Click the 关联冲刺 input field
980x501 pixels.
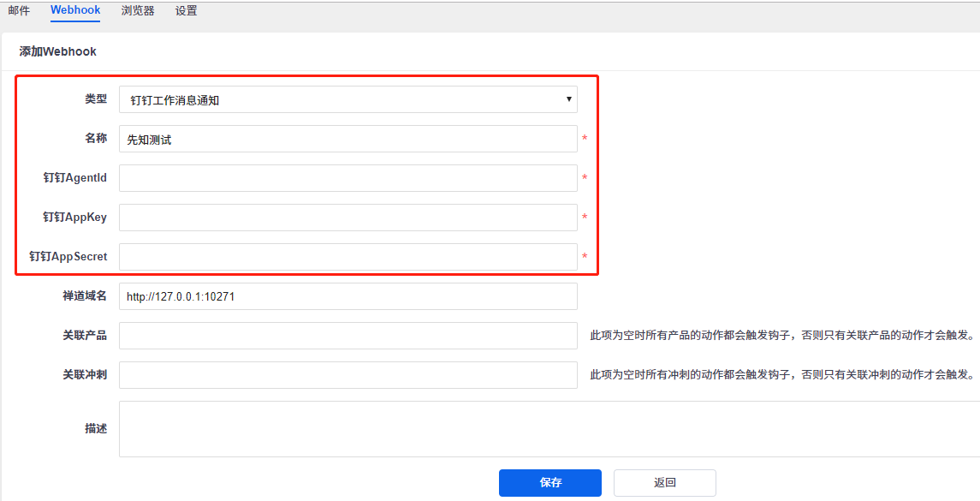coord(348,375)
